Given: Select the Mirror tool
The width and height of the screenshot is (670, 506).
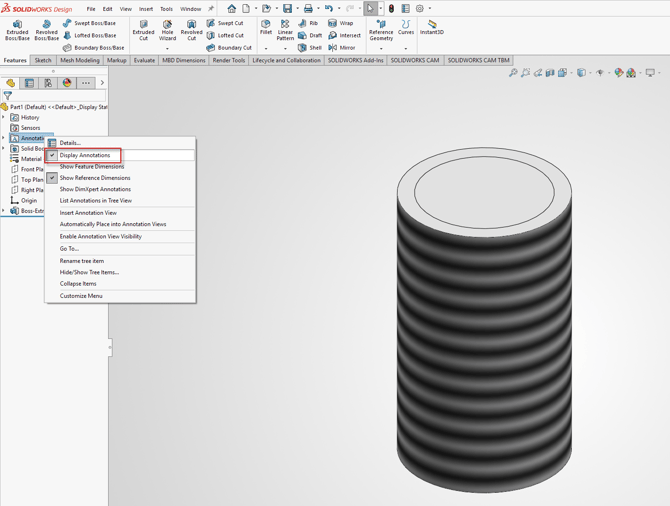Looking at the screenshot, I should point(342,48).
